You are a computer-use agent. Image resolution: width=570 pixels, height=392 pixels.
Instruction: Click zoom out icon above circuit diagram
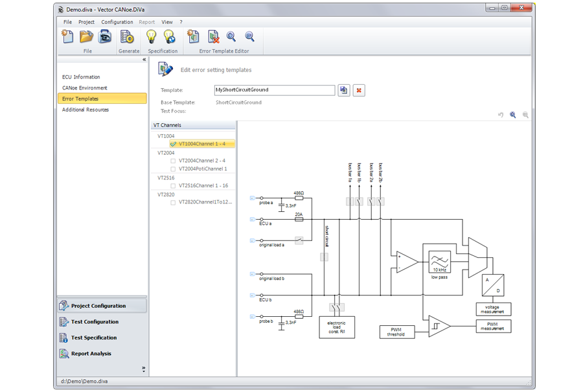pos(525,115)
